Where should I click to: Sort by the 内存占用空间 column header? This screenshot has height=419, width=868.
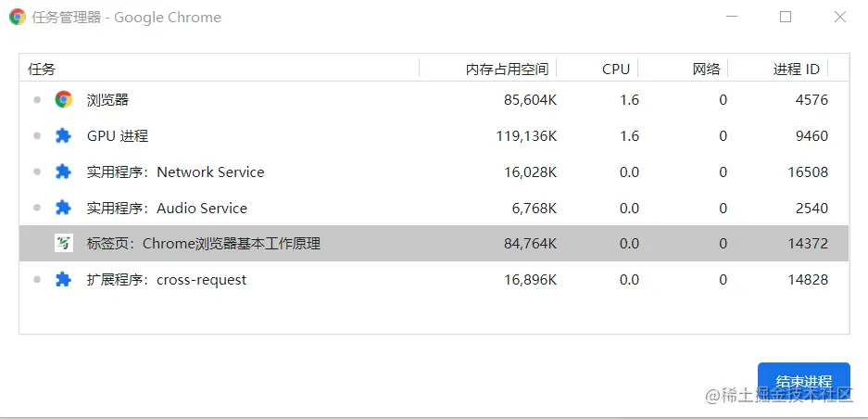(487, 69)
